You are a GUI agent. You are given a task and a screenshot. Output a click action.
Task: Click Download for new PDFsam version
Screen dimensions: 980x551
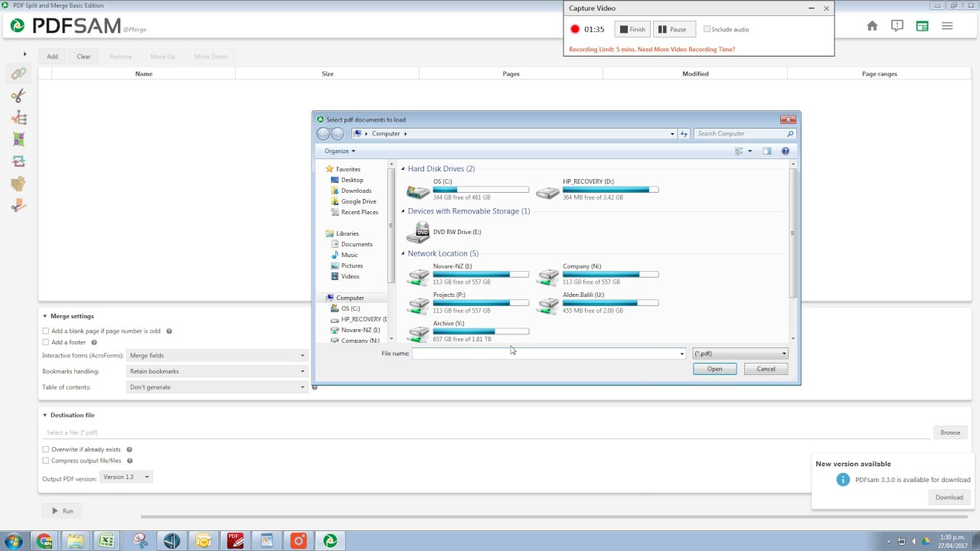pyautogui.click(x=949, y=497)
